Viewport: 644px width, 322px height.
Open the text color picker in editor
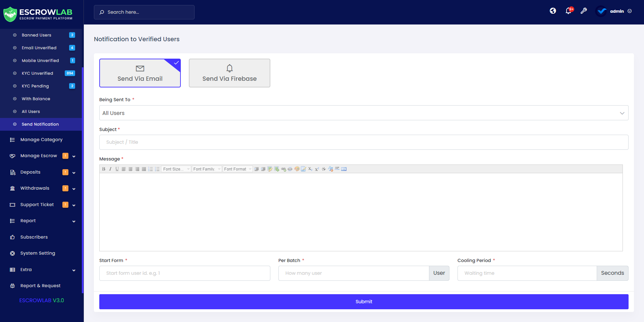pos(297,169)
